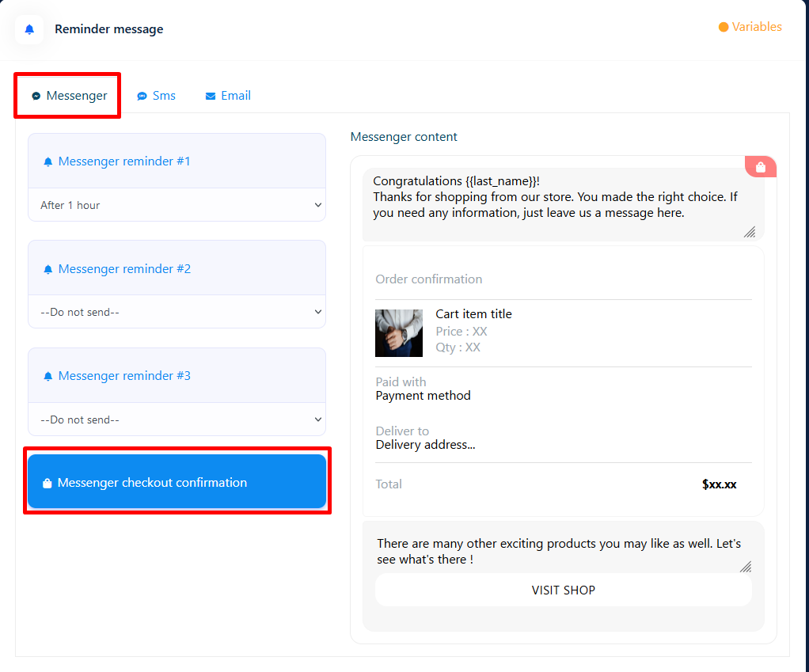
Task: Switch to the Email tab
Action: [x=235, y=96]
